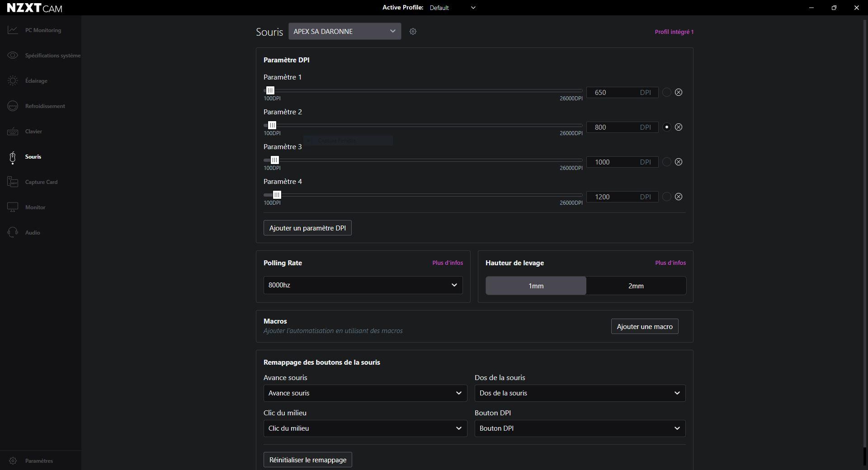
Task: Activate the Paramètre 3 DPI radio button
Action: [666, 162]
